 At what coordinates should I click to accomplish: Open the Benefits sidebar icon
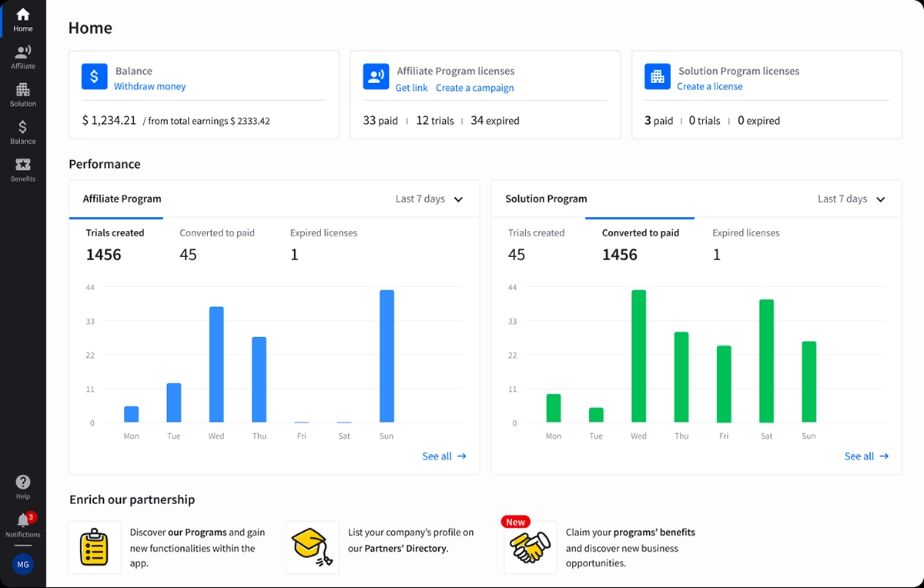pos(23,169)
